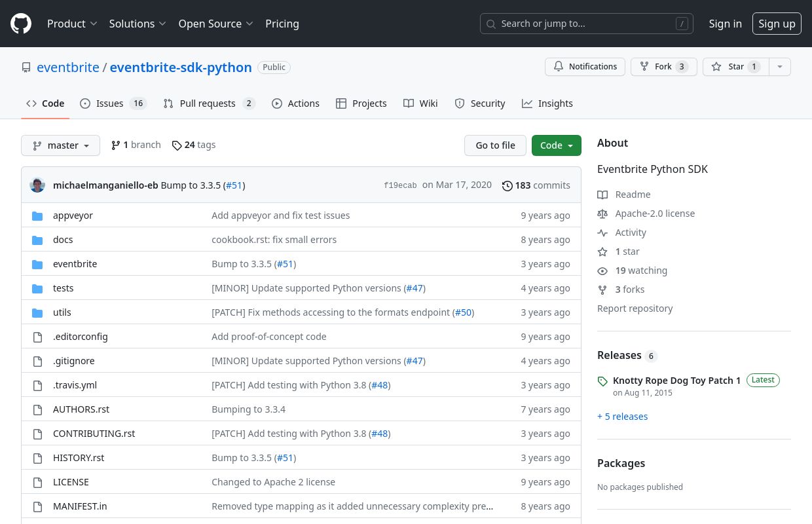Open the Wiki tab
812x524 pixels.
click(420, 103)
